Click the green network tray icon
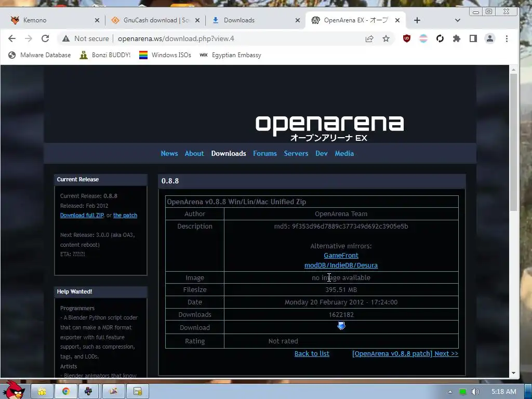This screenshot has height=399, width=532. [463, 392]
